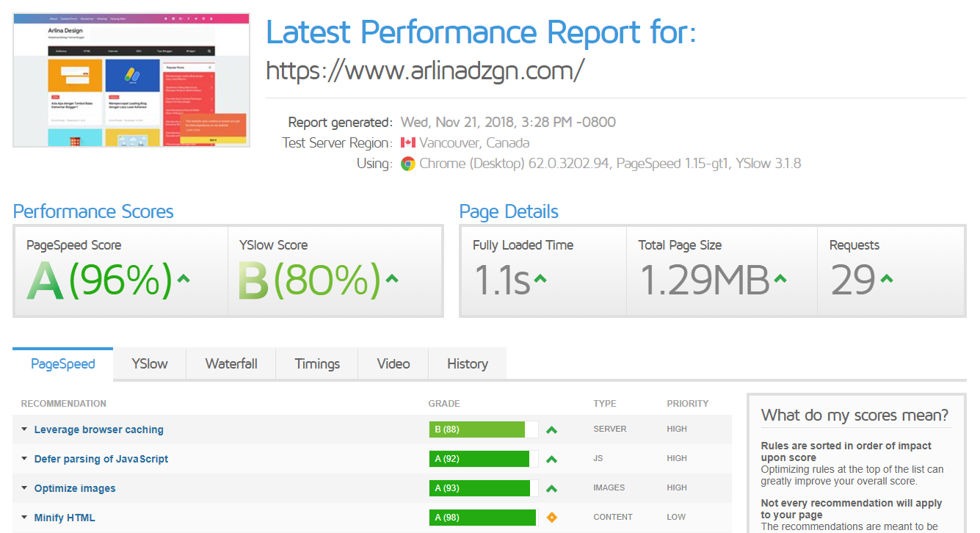The width and height of the screenshot is (980, 533).
Task: Click the Chrome browser icon
Action: coord(408,164)
